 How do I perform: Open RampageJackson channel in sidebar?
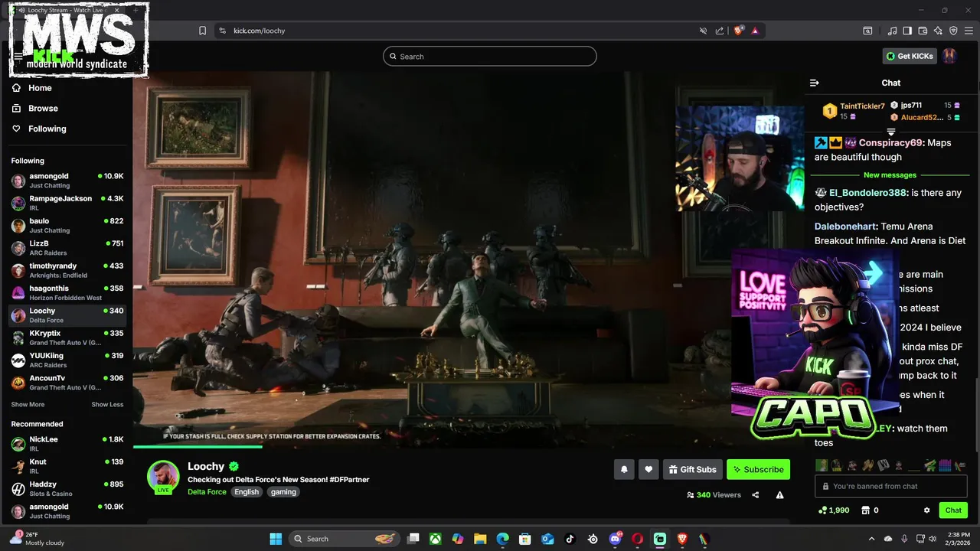[x=67, y=203]
